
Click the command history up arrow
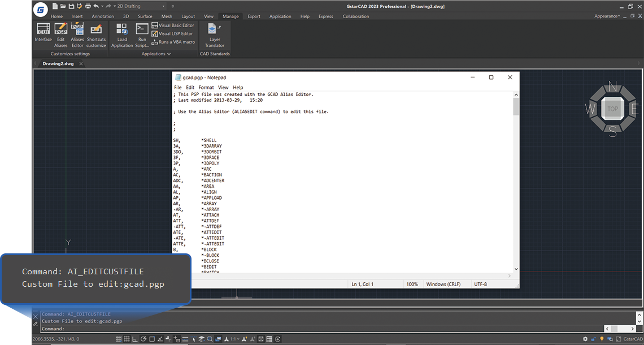639,314
